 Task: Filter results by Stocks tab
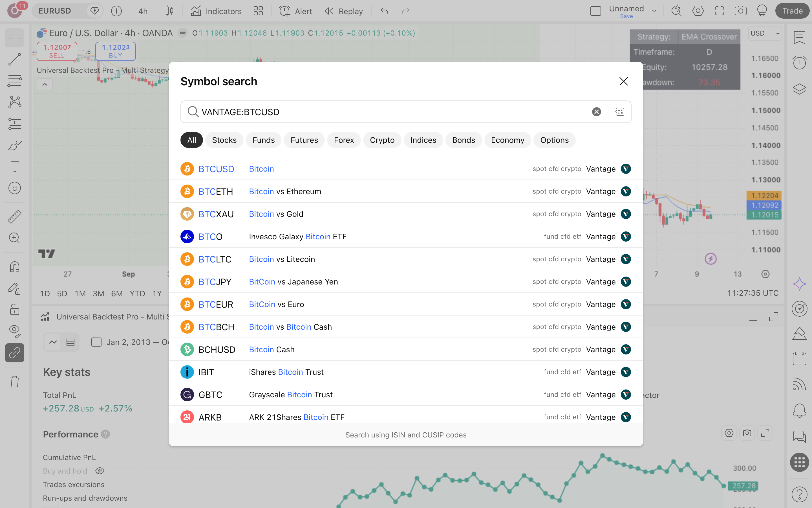[x=224, y=140]
